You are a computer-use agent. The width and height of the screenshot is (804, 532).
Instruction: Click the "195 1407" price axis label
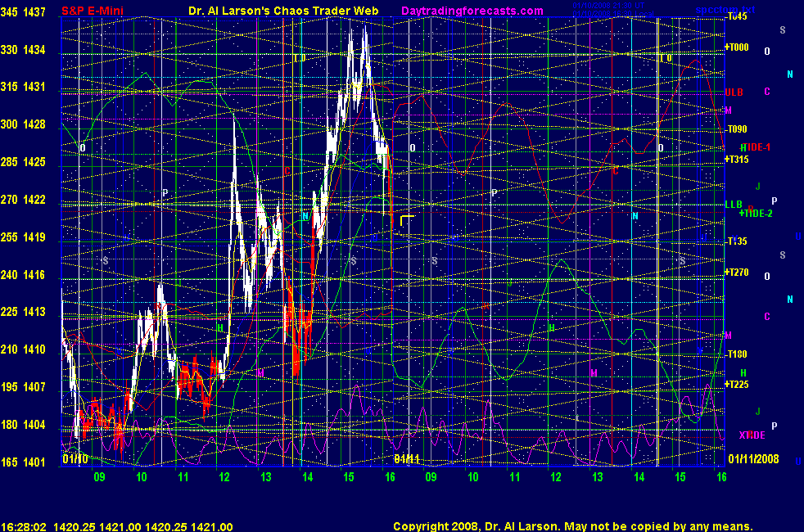point(23,387)
